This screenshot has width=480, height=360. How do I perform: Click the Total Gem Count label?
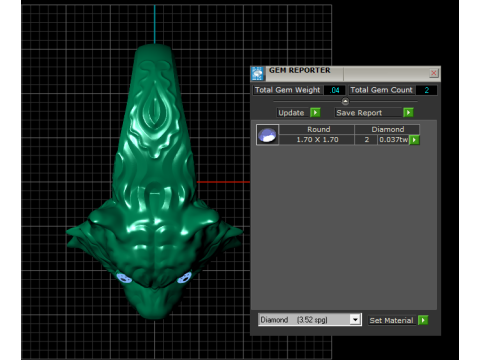[381, 90]
